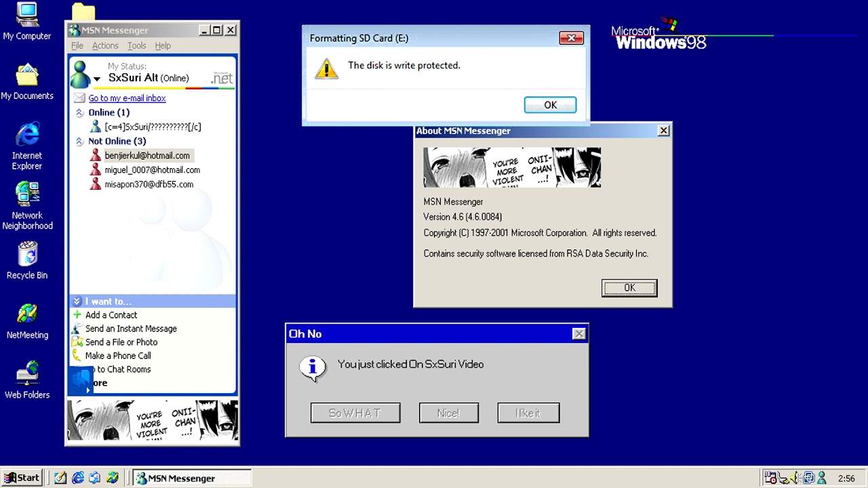Image resolution: width=868 pixels, height=488 pixels.
Task: Click the Show Desktop quick launch icon
Action: (x=60, y=478)
